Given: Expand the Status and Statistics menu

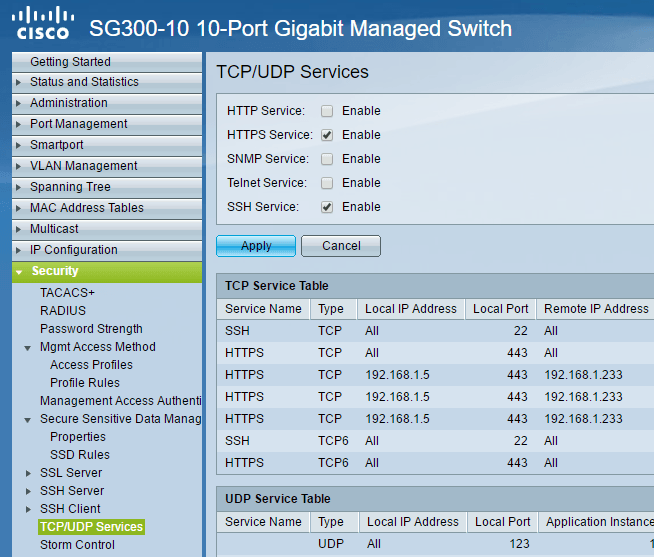Looking at the screenshot, I should coord(84,82).
